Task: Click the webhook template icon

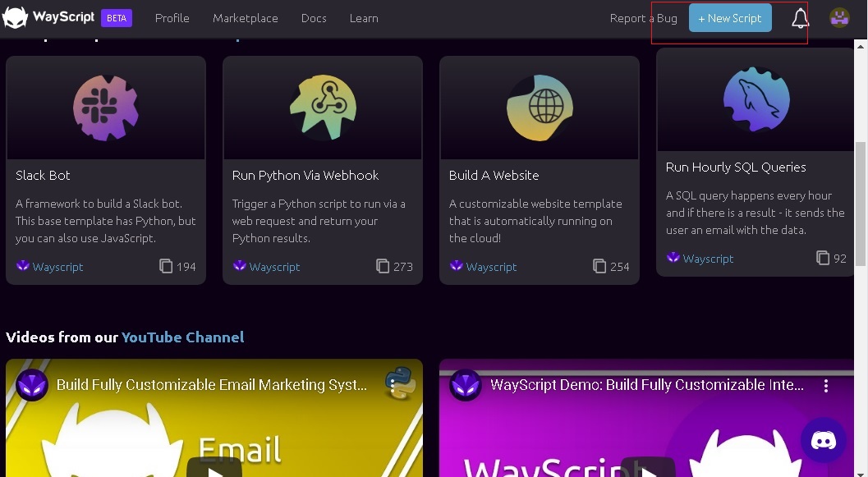Action: click(323, 108)
